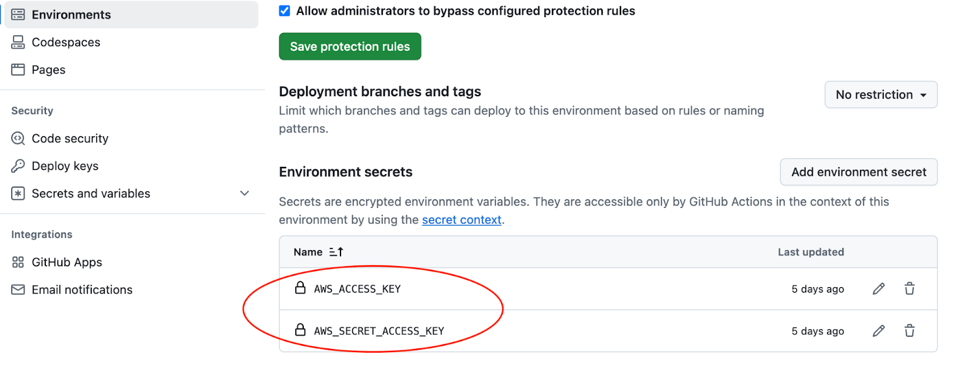Click lock icon beside AWS_SECRET_ACCESS_KEY

[x=300, y=330]
